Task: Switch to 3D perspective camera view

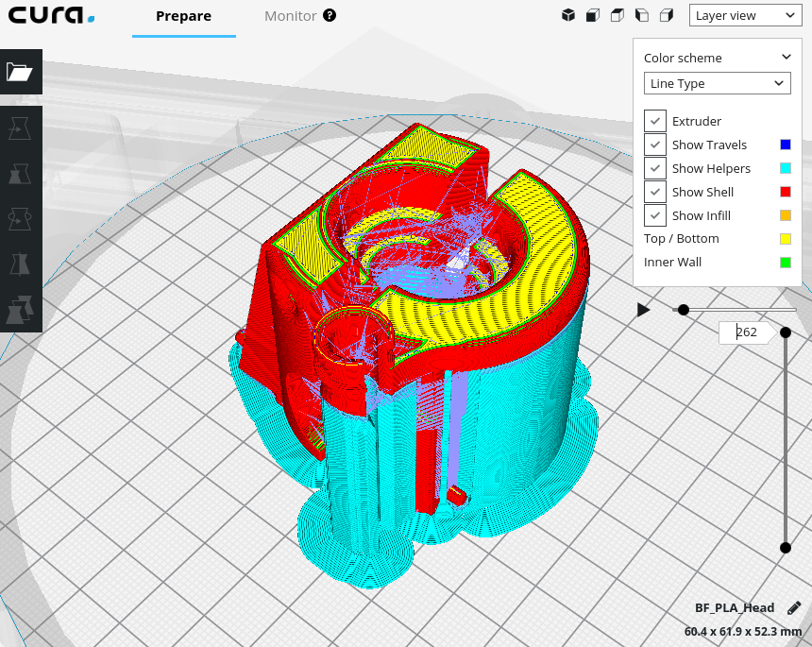Action: coord(568,15)
